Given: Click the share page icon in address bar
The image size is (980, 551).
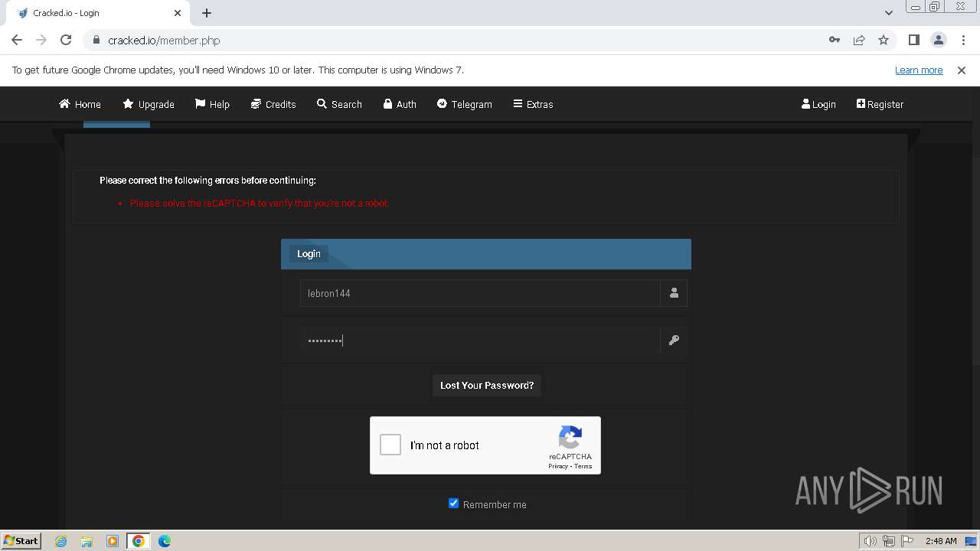Looking at the screenshot, I should point(859,40).
